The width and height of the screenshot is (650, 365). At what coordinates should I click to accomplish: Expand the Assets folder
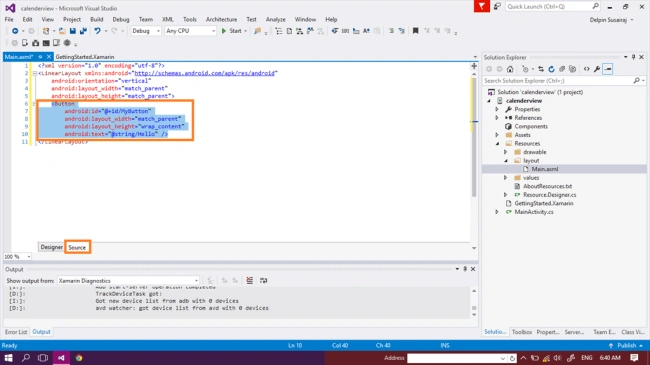point(497,135)
